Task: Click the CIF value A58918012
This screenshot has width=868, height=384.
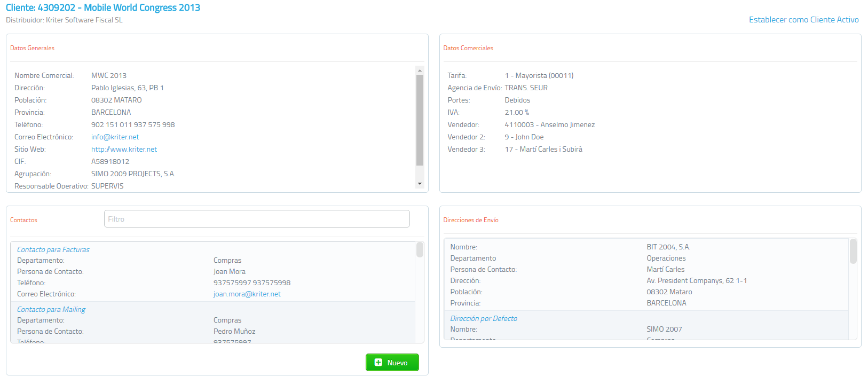Action: 110,162
